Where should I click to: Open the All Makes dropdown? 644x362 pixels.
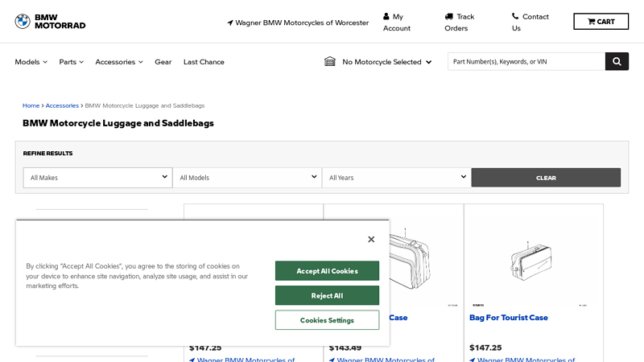click(x=97, y=178)
